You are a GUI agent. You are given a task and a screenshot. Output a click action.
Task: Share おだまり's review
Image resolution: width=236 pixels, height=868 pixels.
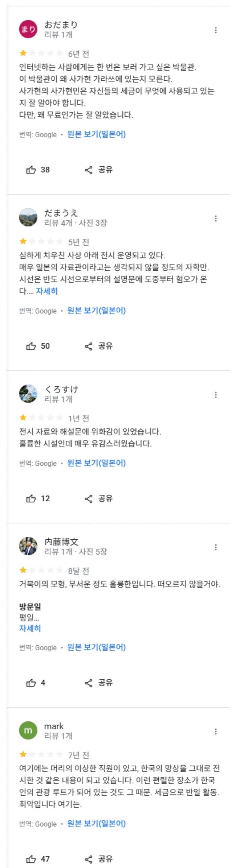(99, 170)
